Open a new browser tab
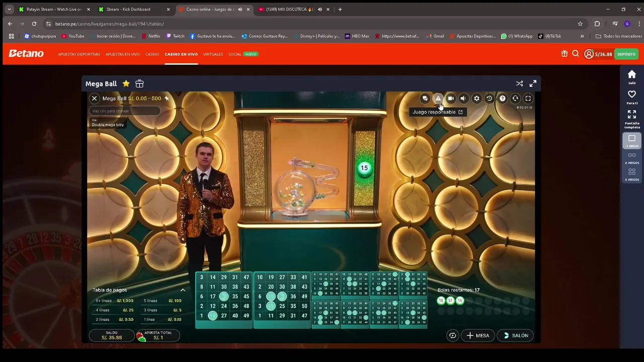644x362 pixels. (340, 9)
